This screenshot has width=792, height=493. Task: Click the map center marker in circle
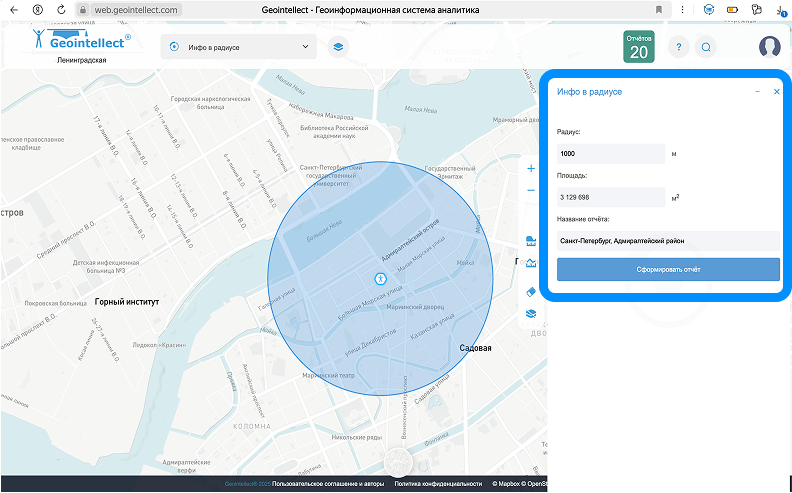[380, 278]
